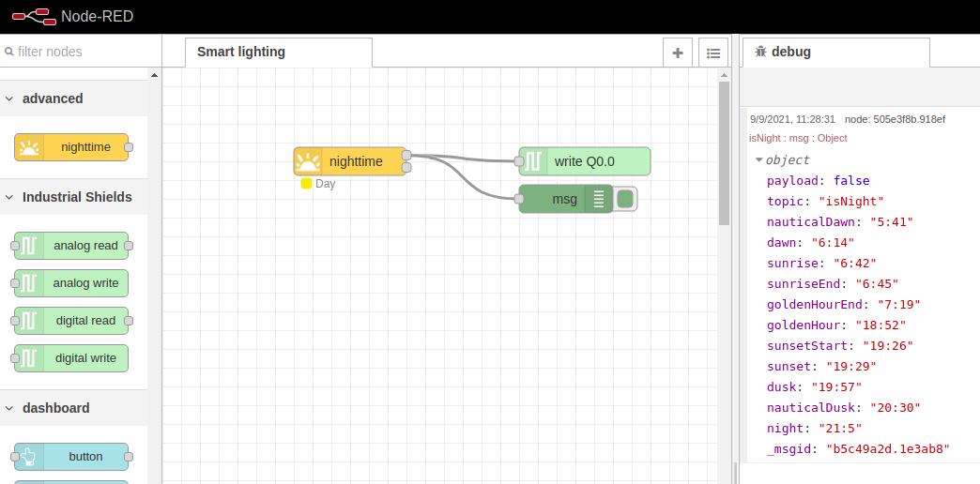
Task: Click the pulse icon on analog write node
Action: click(x=29, y=283)
